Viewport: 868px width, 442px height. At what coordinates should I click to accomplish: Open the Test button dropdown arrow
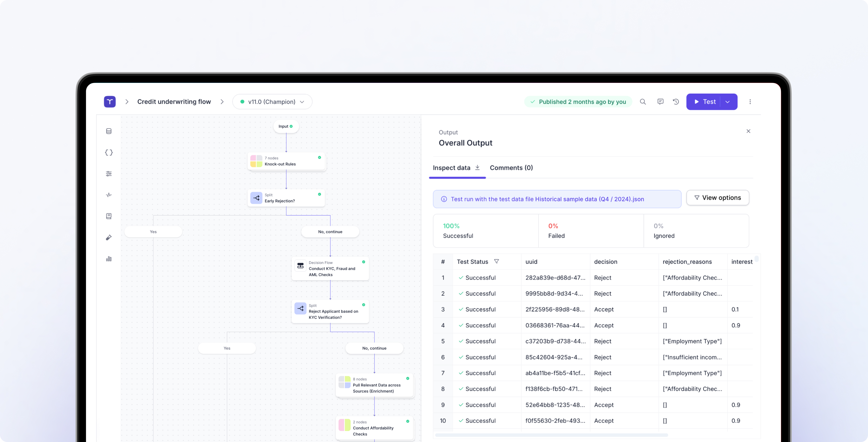[x=727, y=102]
